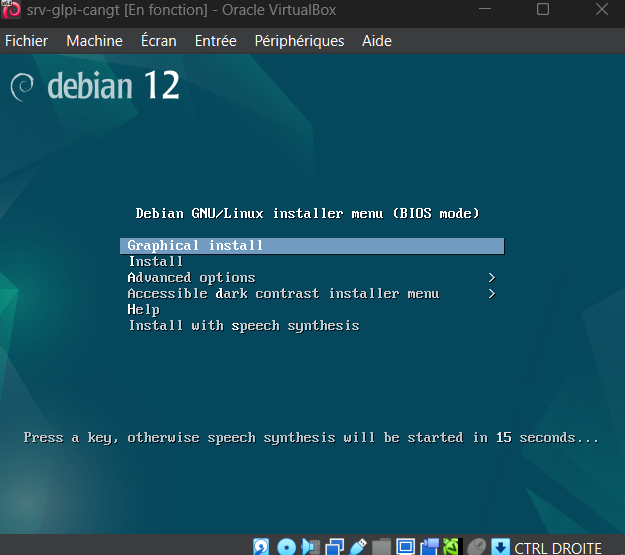Expand Accessible dark contrast installer menu arrow
This screenshot has width=625, height=555.
491,294
